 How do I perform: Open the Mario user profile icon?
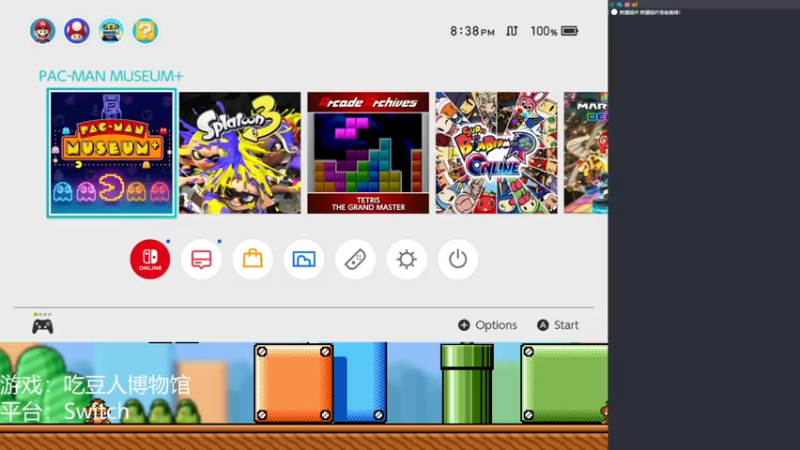coord(42,31)
